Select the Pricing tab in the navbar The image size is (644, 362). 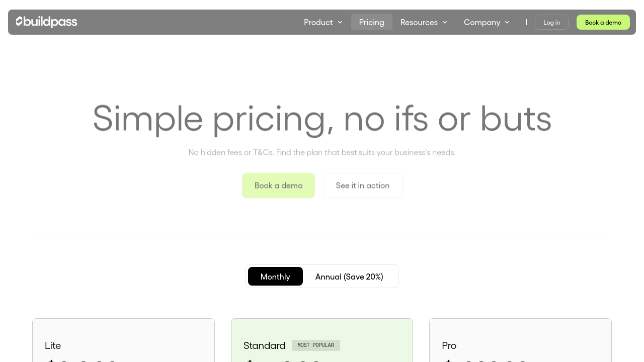click(371, 22)
